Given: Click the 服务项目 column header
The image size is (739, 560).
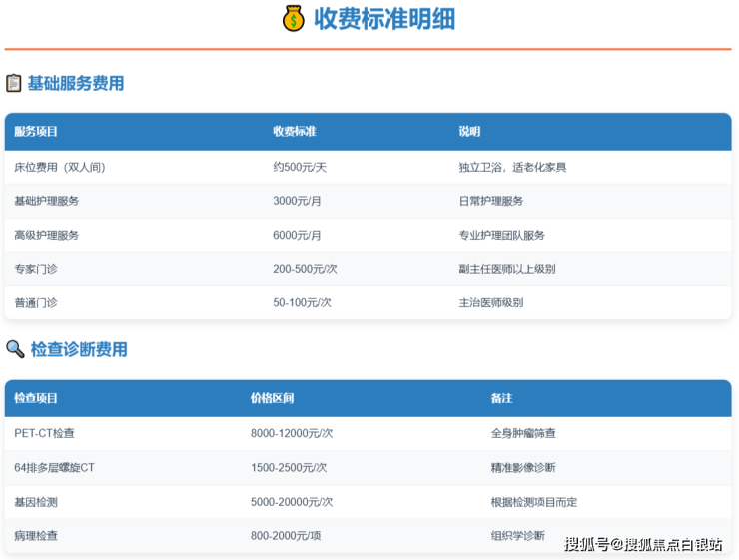Looking at the screenshot, I should coord(36,132).
